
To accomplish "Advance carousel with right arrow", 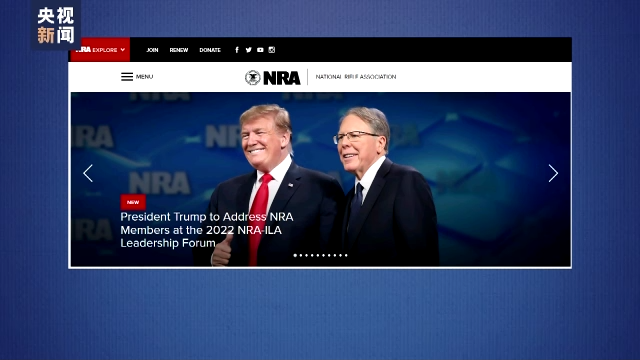I will 553,173.
